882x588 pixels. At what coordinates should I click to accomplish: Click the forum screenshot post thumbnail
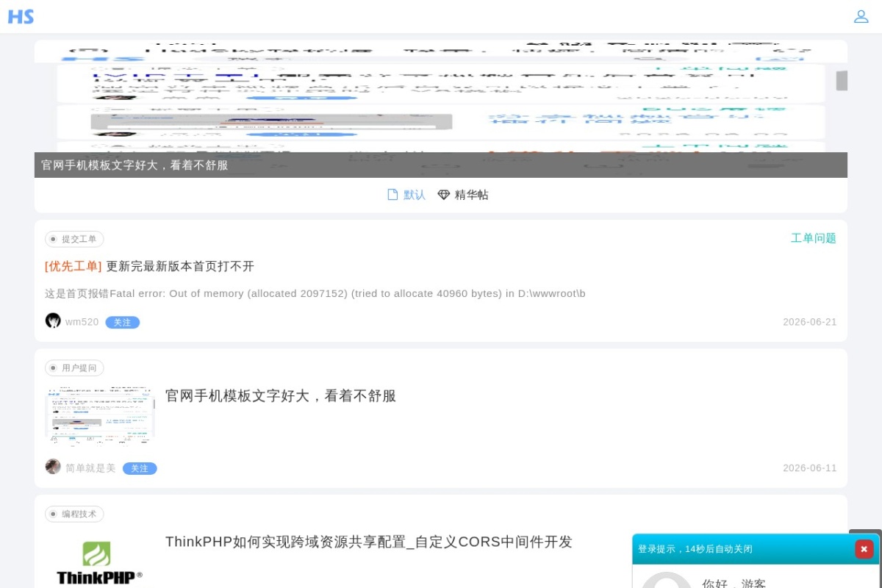(x=100, y=415)
